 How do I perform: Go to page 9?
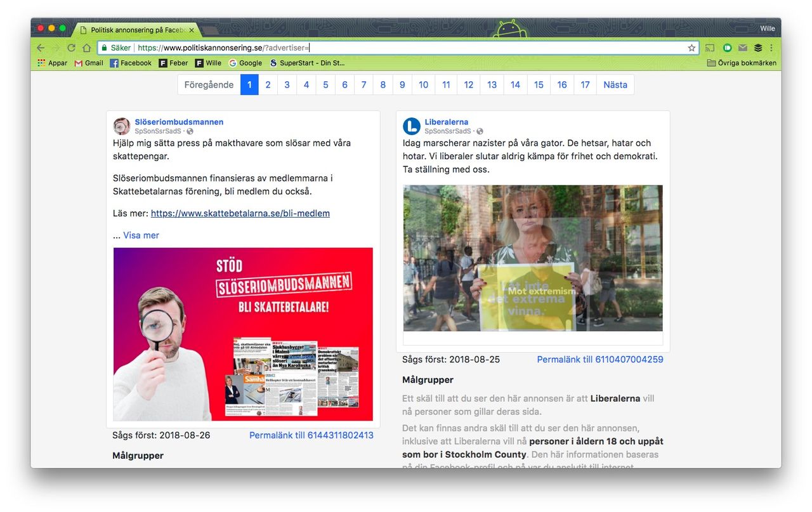tap(402, 84)
